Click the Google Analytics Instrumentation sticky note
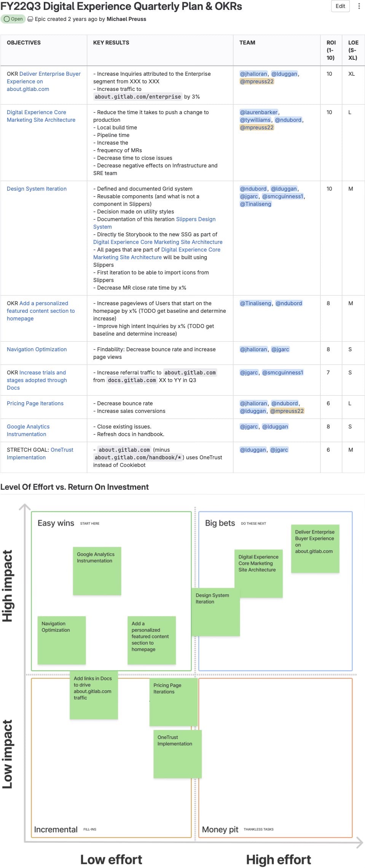365x868 pixels. [97, 571]
